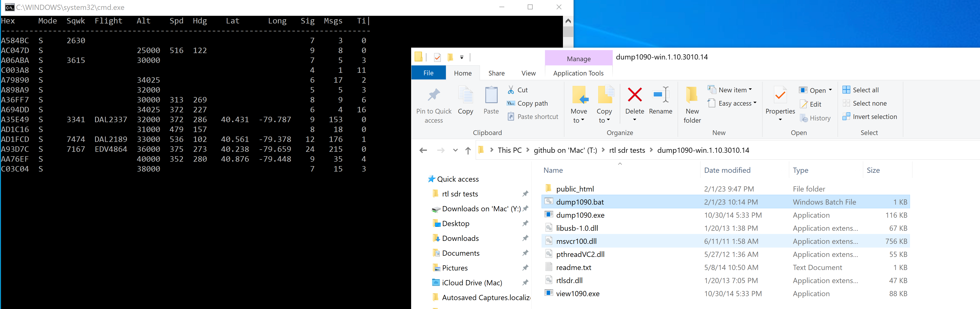Screen dimensions: 980x309
Task: Click the up directory arrow button
Action: (468, 151)
